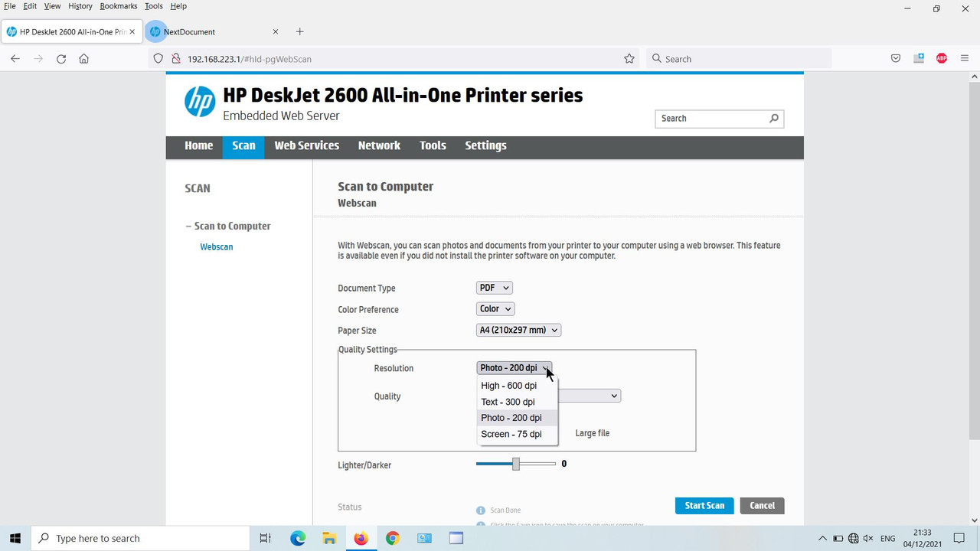Viewport: 980px width, 551px height.
Task: Open the Paper Size dropdown
Action: [518, 330]
